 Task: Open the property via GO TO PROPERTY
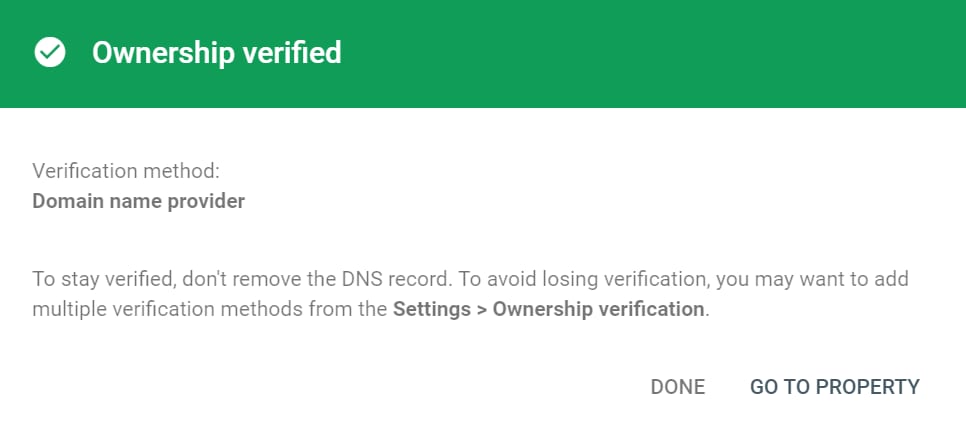834,387
